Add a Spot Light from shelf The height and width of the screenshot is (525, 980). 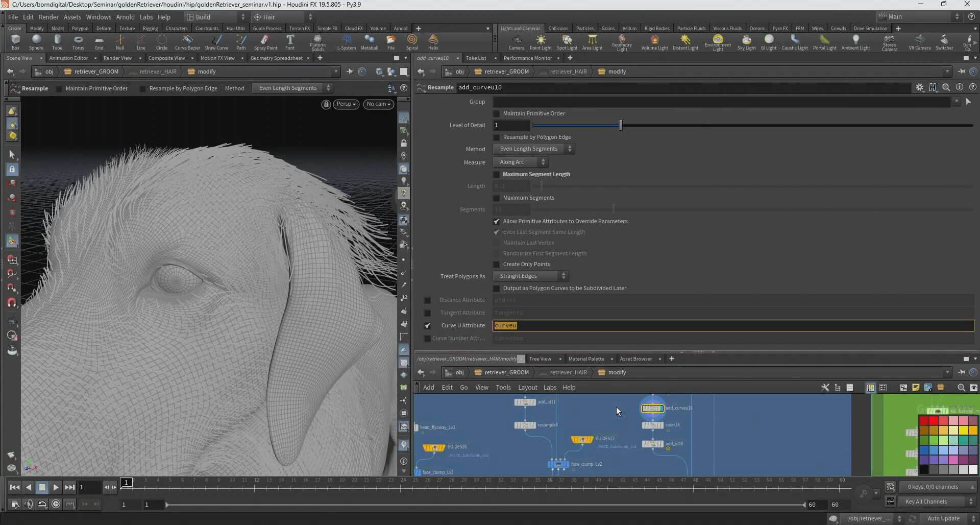point(567,42)
